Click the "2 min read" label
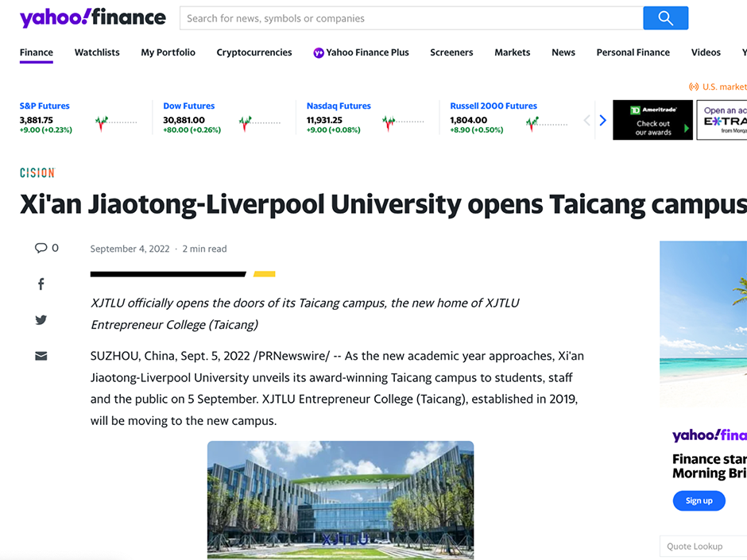This screenshot has width=747, height=560. (x=204, y=249)
